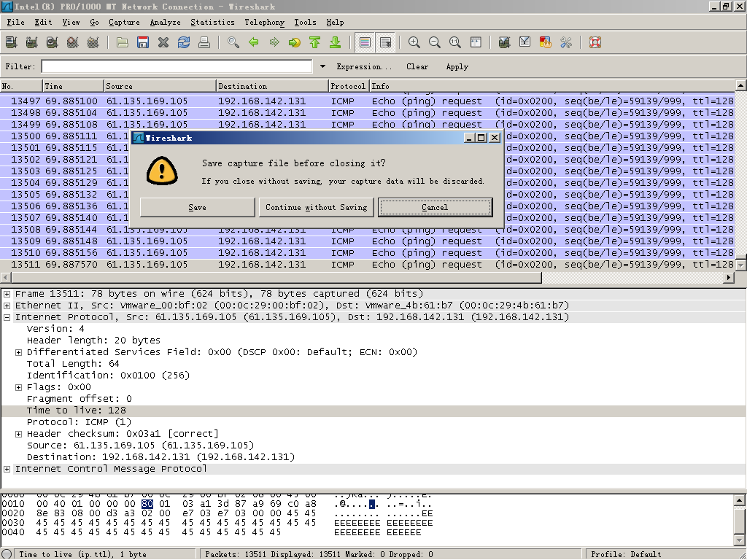The height and width of the screenshot is (560, 747).
Task: Open the Capture Filters editor icon
Action: [x=505, y=42]
